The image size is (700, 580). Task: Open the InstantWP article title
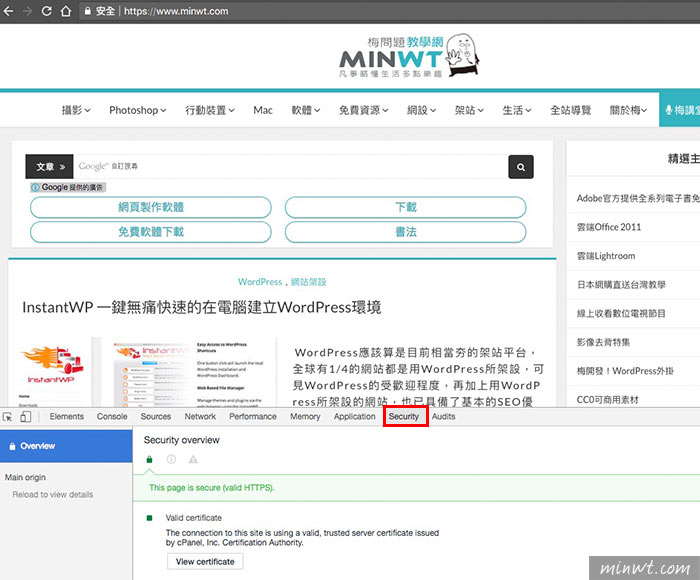(202, 308)
